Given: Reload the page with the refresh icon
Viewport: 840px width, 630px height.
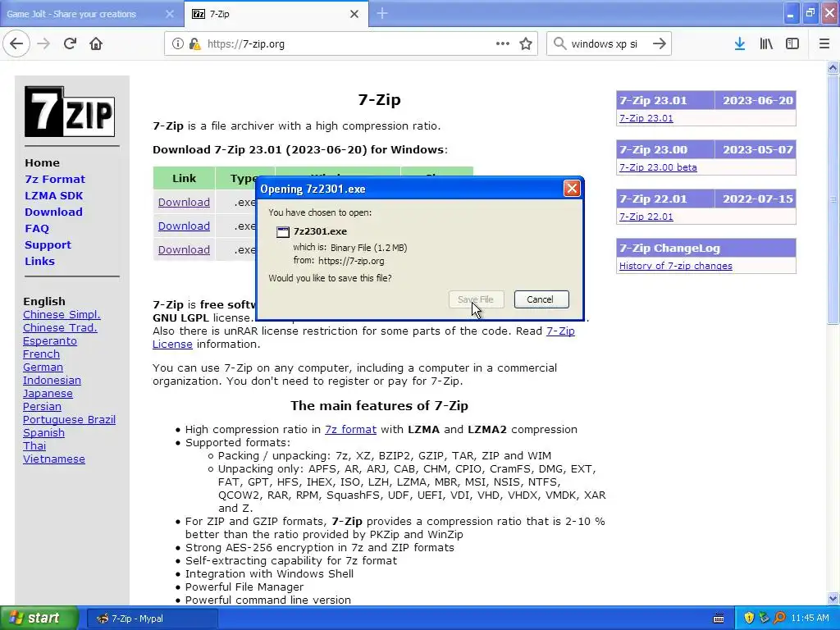Looking at the screenshot, I should click(x=70, y=43).
